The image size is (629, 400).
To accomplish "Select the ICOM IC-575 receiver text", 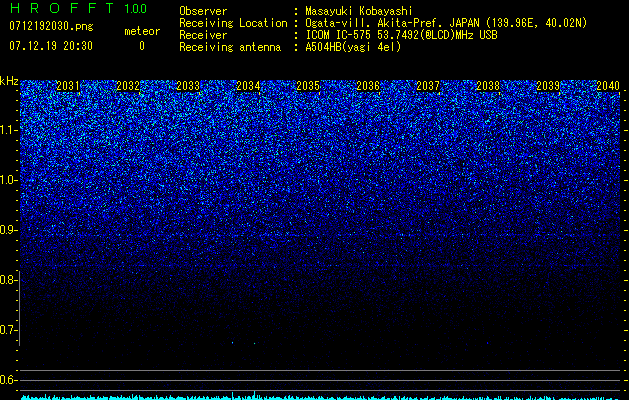I will coord(401,35).
